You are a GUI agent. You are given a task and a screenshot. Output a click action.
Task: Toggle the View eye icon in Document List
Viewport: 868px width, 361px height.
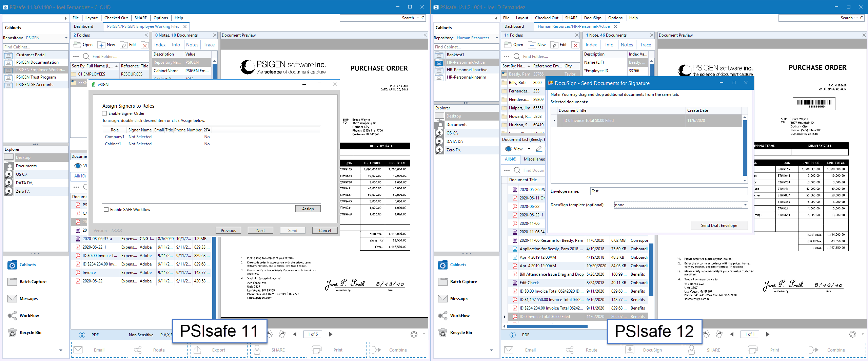[508, 149]
